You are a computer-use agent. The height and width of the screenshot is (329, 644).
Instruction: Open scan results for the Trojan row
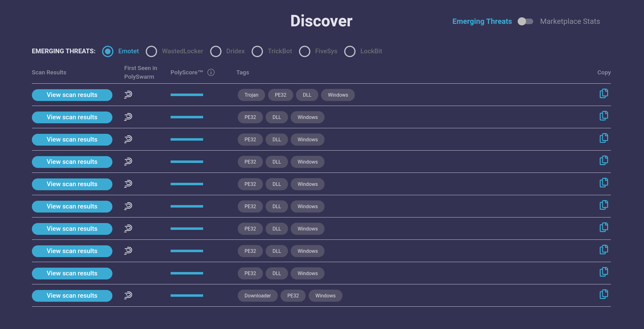click(72, 95)
